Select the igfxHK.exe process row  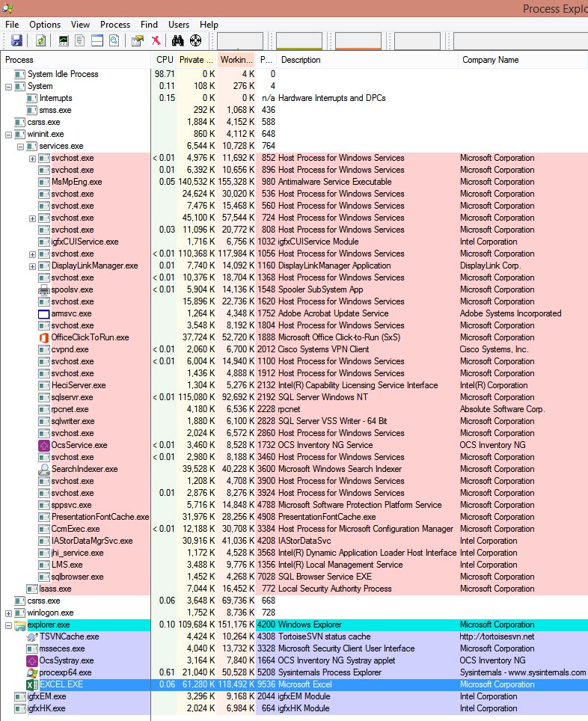295,708
